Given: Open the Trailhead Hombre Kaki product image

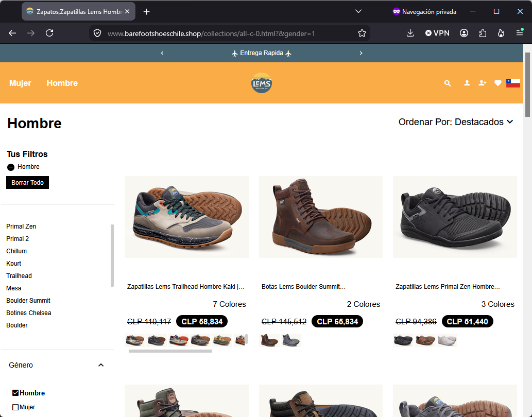Looking at the screenshot, I should tap(186, 217).
